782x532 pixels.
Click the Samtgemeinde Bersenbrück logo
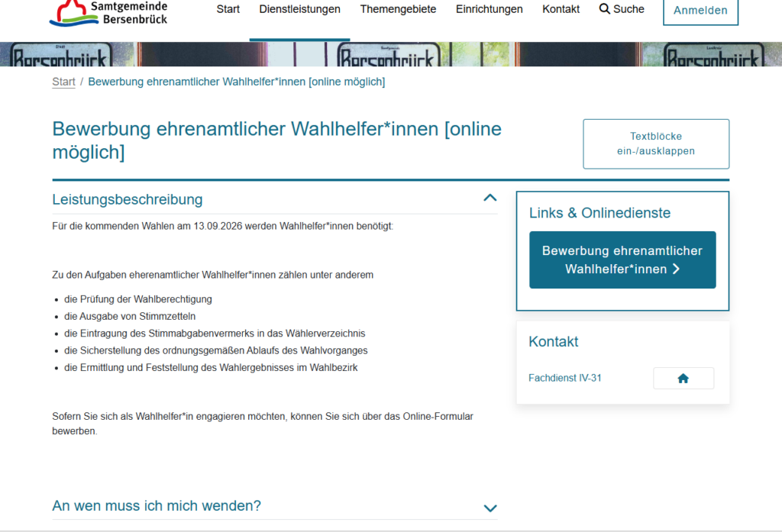point(108,12)
